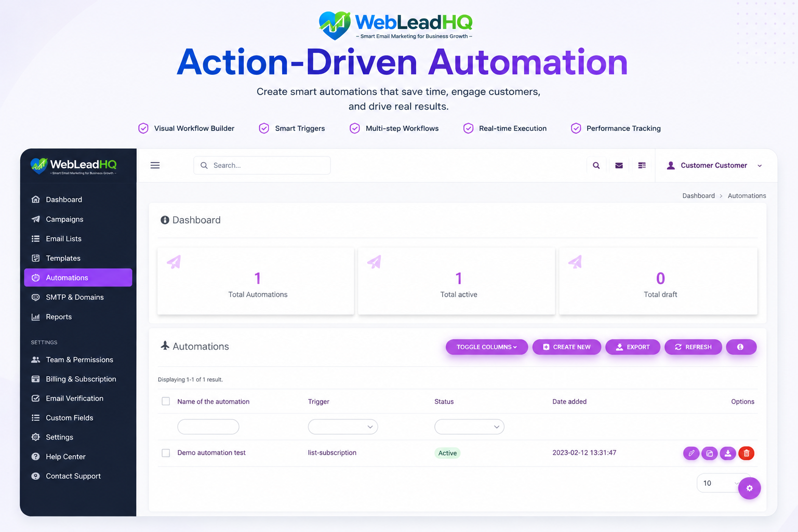Copy the Demo automation test row
Viewport: 798px width, 532px height.
(710, 453)
